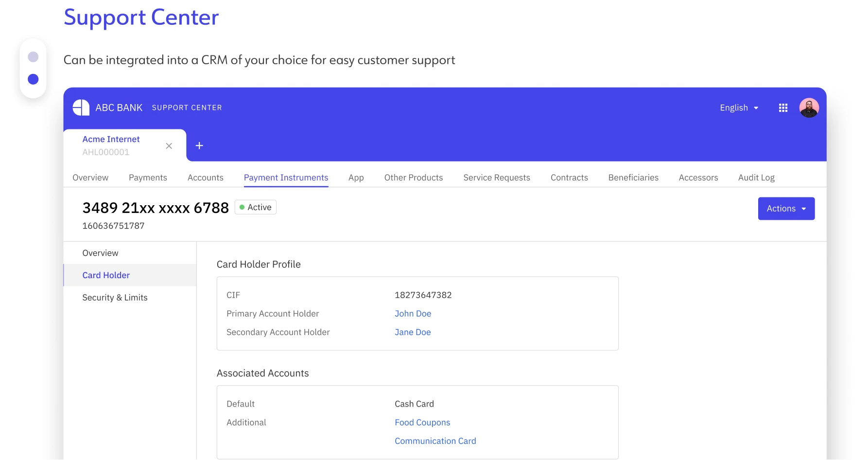This screenshot has height=460, width=868.
Task: Select Security & Limits in sidebar
Action: [115, 298]
